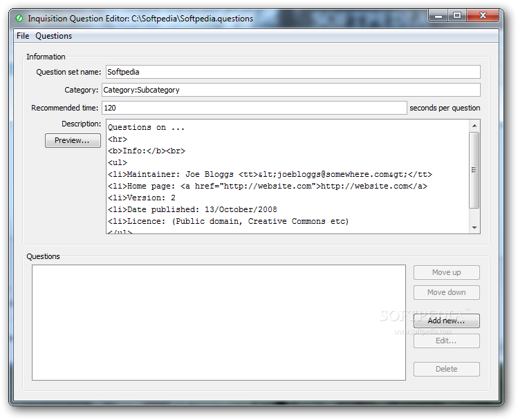Open the File menu
Viewport: 518px width, 420px height.
tap(23, 36)
